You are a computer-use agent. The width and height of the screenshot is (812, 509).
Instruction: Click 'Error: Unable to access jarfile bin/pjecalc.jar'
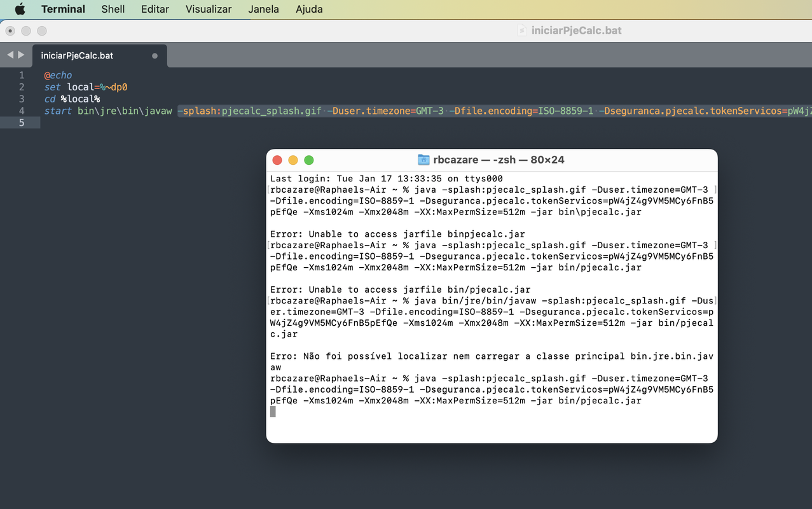click(x=400, y=289)
